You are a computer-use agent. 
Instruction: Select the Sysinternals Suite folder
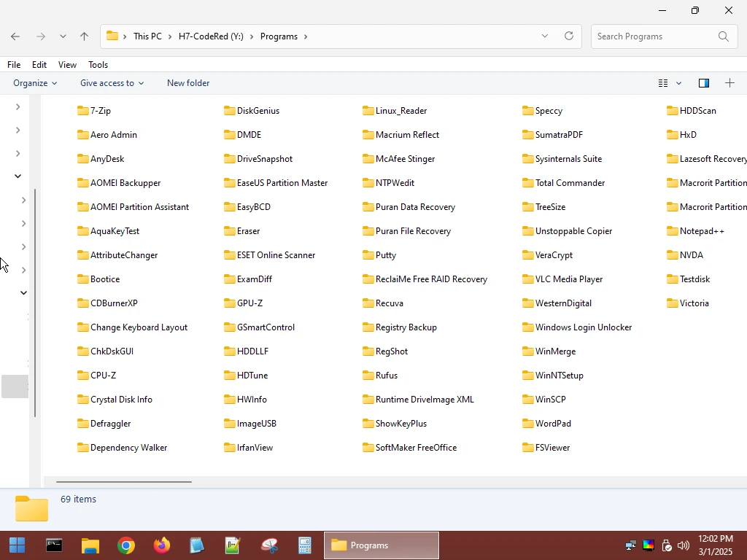coord(562,158)
